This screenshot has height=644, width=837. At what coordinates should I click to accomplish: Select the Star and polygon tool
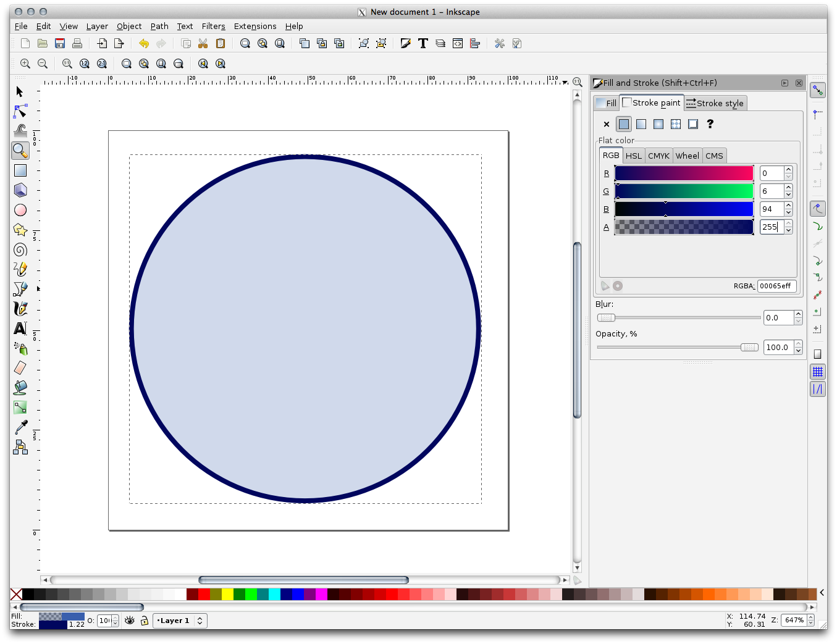20,230
